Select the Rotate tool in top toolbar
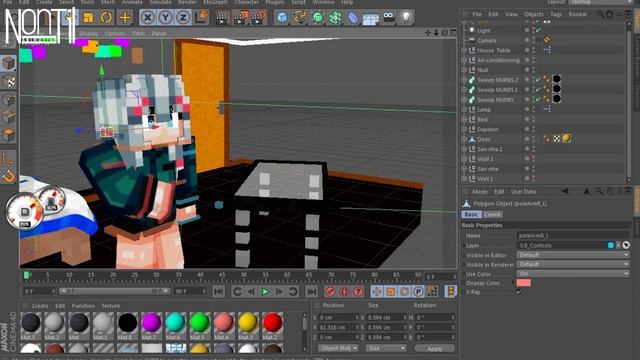This screenshot has width=640, height=360. [106, 18]
